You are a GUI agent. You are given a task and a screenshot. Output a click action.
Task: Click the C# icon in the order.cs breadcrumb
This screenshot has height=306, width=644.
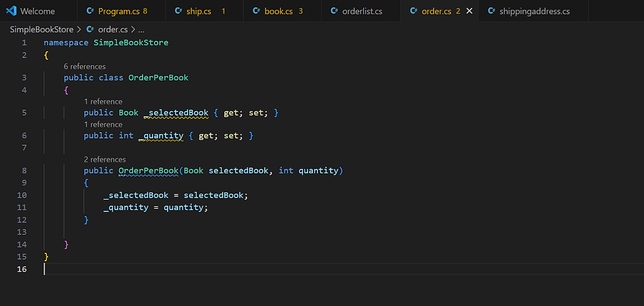pos(91,30)
